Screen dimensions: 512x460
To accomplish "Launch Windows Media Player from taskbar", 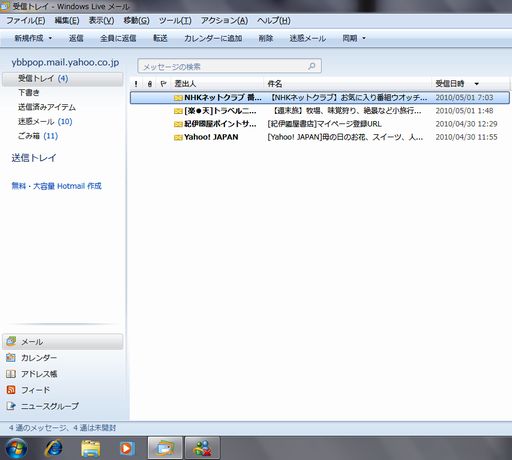I will 127,449.
